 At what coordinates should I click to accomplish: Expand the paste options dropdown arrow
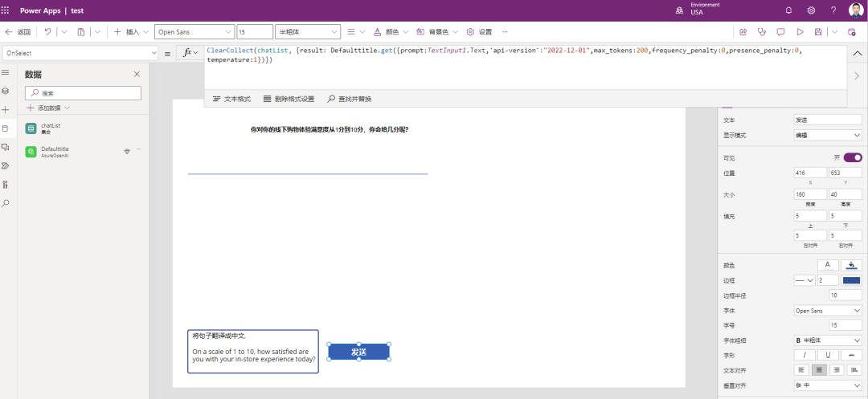[97, 32]
